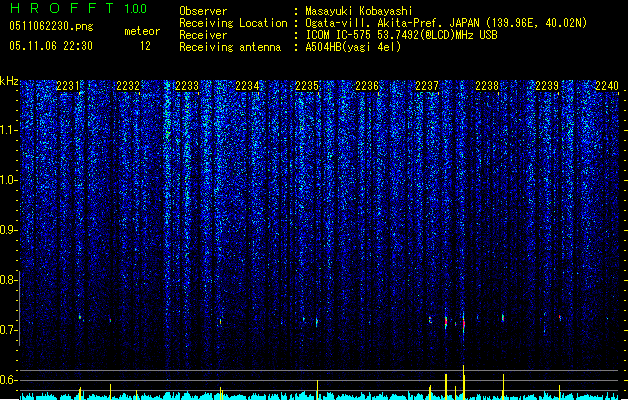Click the 0.8 kHz axis label
629x400 pixels.
[9, 280]
